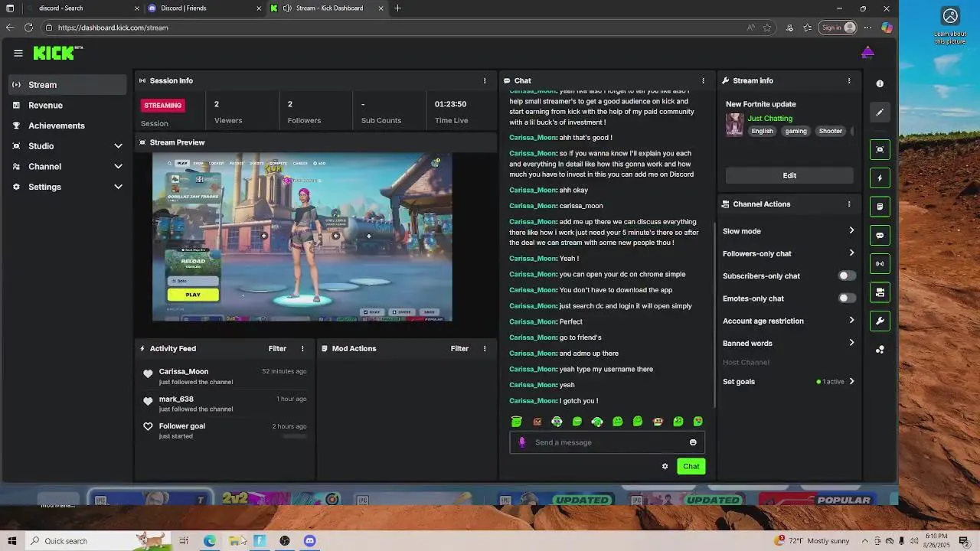Open Account age restriction chevron
The height and width of the screenshot is (551, 980).
851,321
